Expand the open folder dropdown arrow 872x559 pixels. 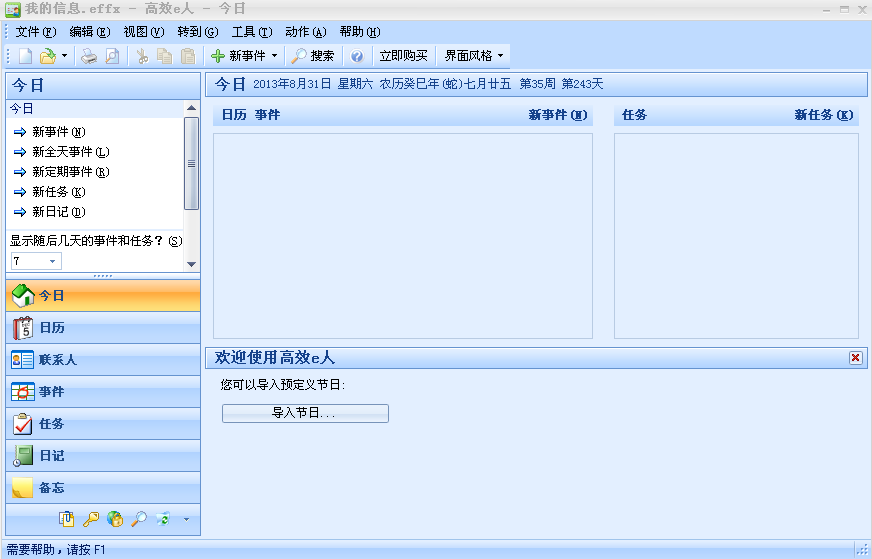pyautogui.click(x=65, y=56)
